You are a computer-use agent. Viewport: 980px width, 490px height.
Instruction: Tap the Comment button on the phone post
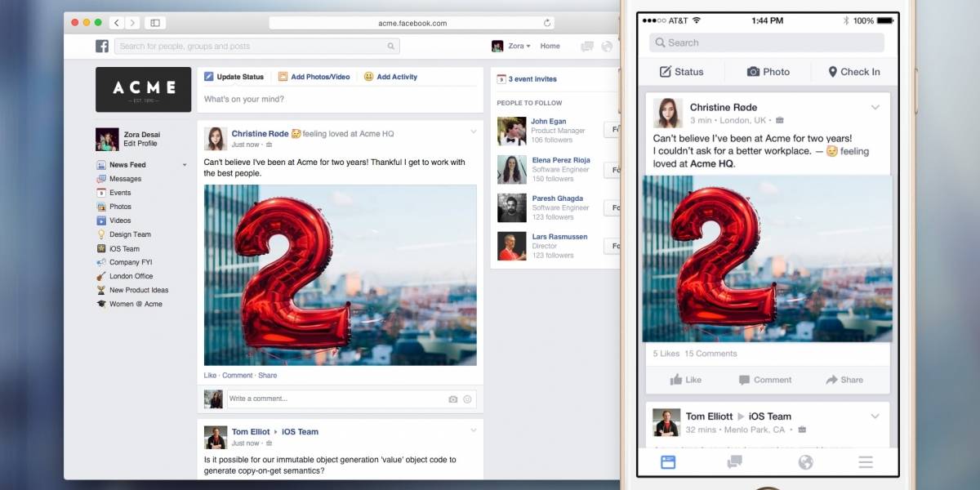(x=765, y=380)
